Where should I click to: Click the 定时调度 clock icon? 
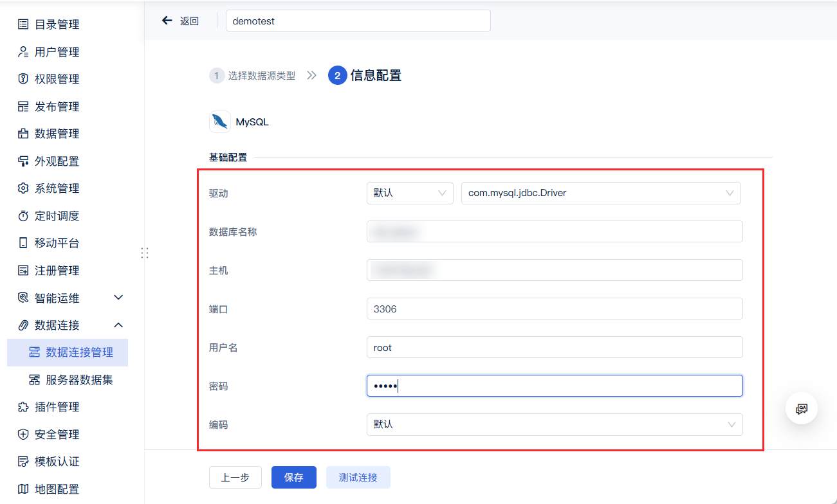[23, 216]
